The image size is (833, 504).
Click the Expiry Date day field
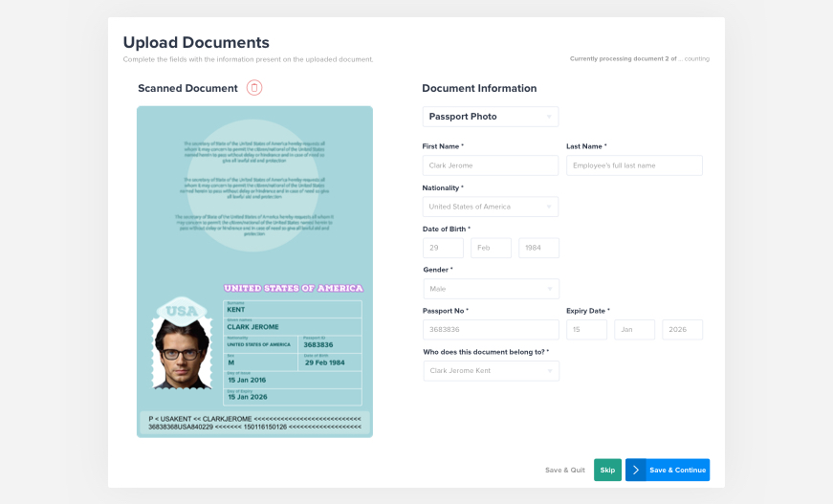(x=586, y=329)
